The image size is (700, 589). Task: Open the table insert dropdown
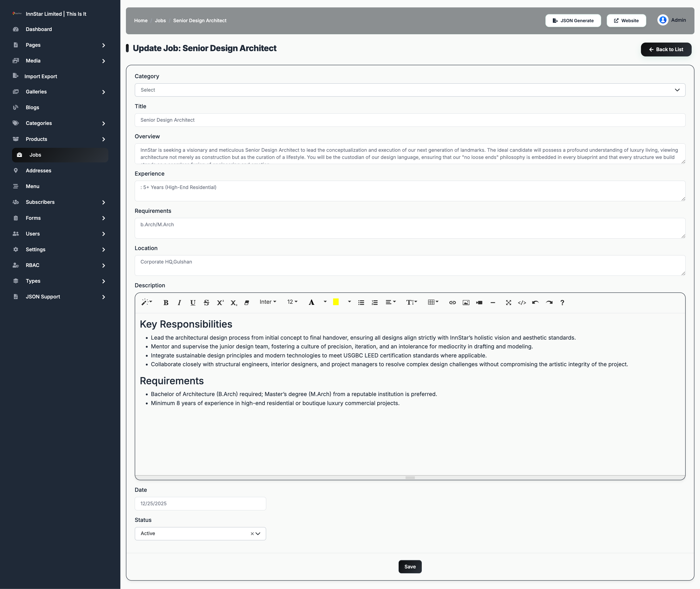click(433, 302)
